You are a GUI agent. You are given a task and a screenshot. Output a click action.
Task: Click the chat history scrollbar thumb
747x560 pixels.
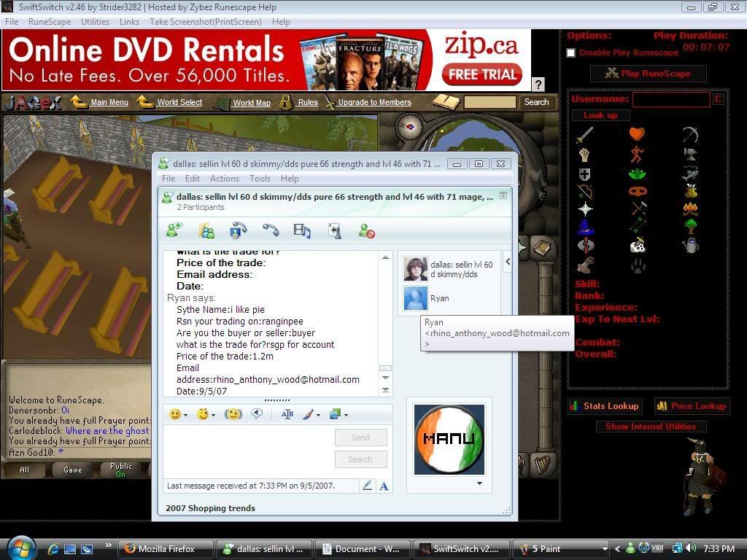[385, 368]
